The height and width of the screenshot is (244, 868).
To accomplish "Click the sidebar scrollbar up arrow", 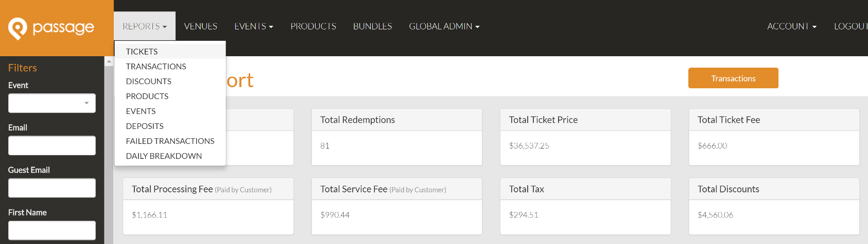I will coord(109,61).
